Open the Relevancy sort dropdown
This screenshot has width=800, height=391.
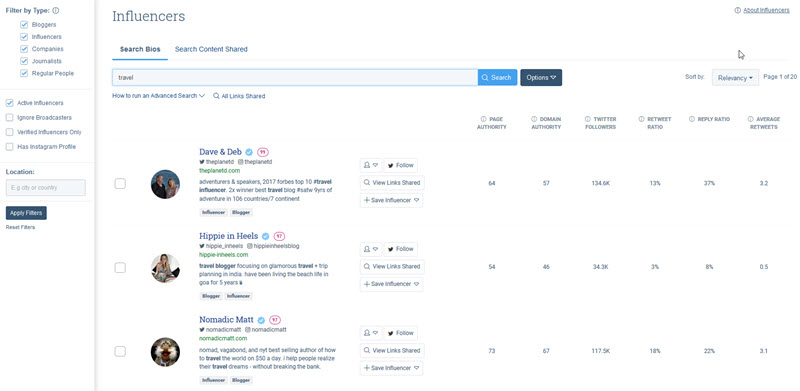(735, 78)
